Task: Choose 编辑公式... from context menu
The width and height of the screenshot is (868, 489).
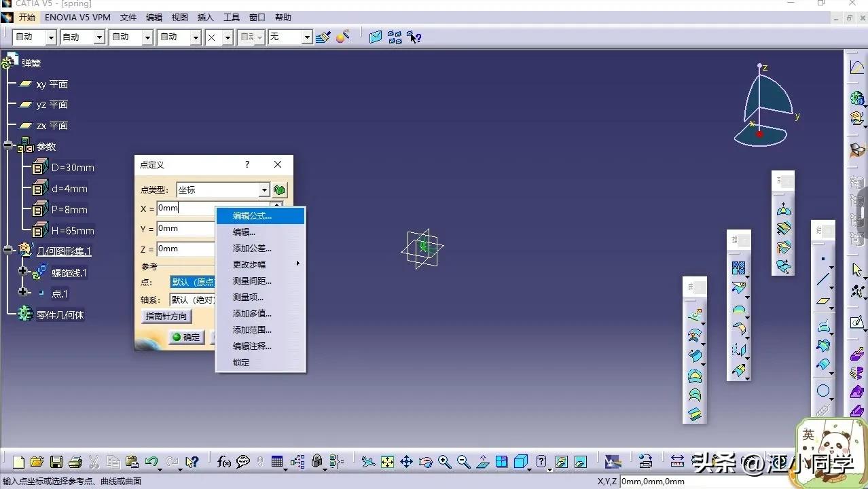Action: coord(260,216)
